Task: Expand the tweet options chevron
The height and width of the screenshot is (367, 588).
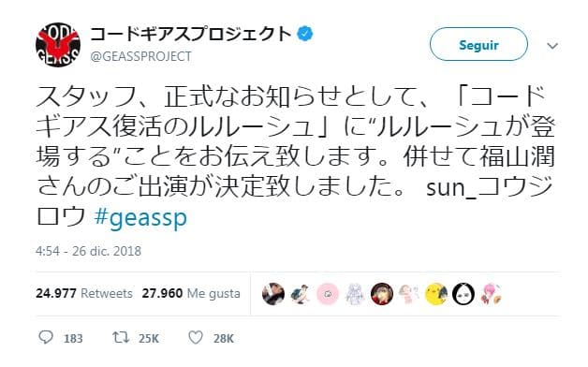Action: 552,46
